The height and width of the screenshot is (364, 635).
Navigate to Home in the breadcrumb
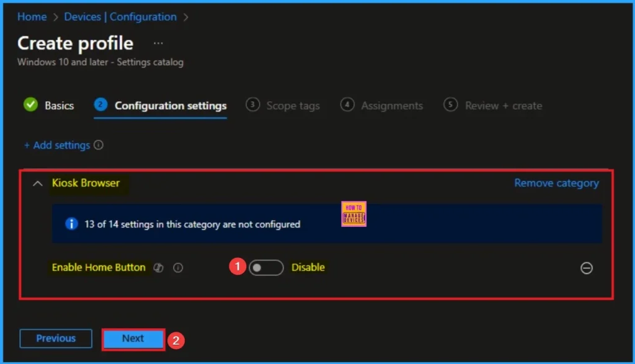pyautogui.click(x=32, y=17)
